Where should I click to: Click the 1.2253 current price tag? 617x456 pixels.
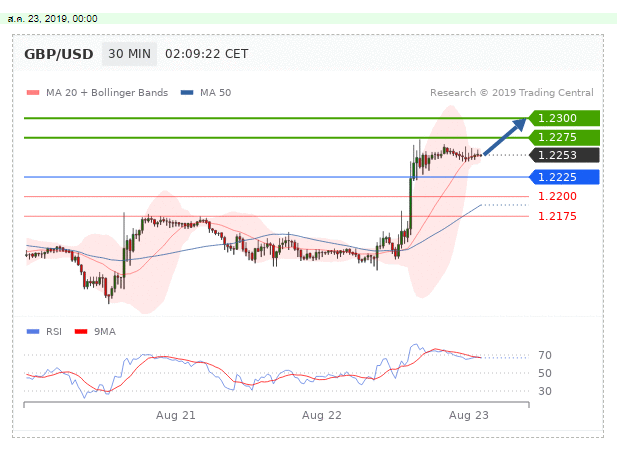pos(564,155)
